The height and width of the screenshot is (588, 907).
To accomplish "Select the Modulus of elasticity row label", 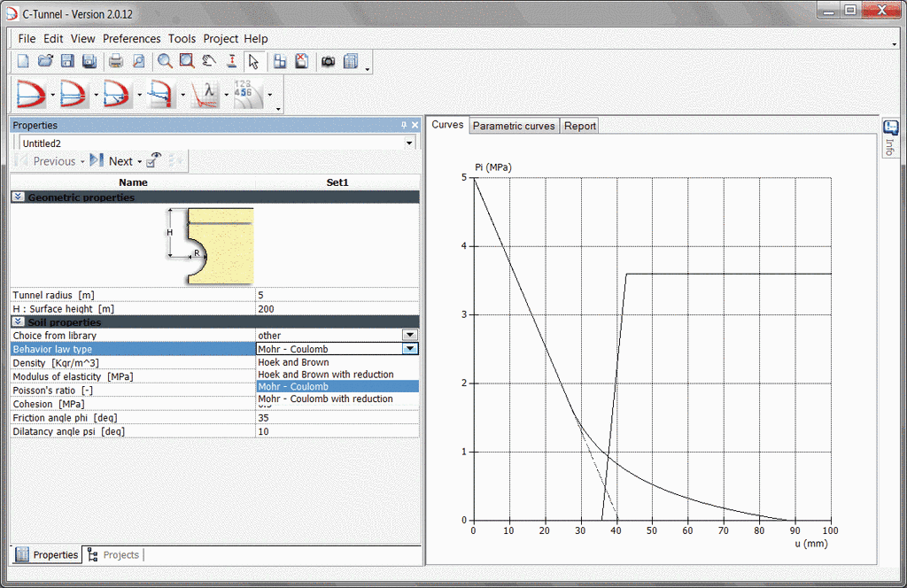I will pos(73,376).
